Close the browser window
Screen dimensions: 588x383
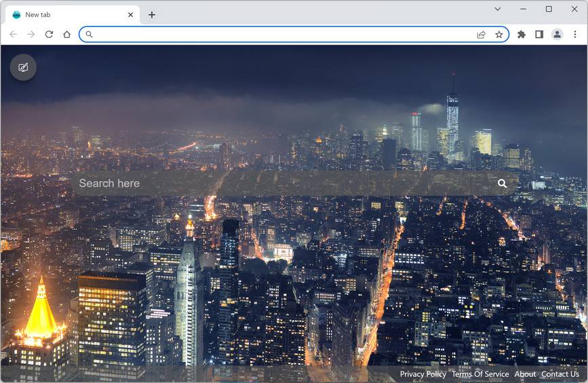pos(574,9)
